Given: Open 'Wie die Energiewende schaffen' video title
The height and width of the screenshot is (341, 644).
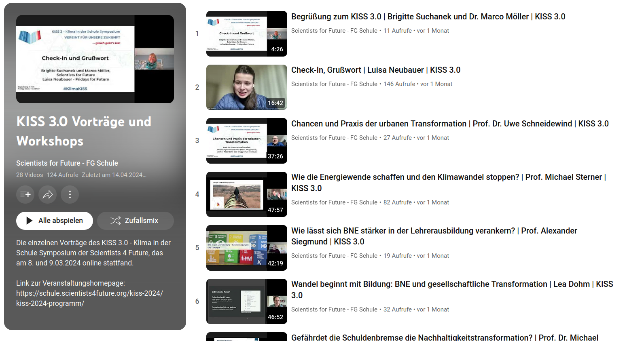Looking at the screenshot, I should (449, 183).
